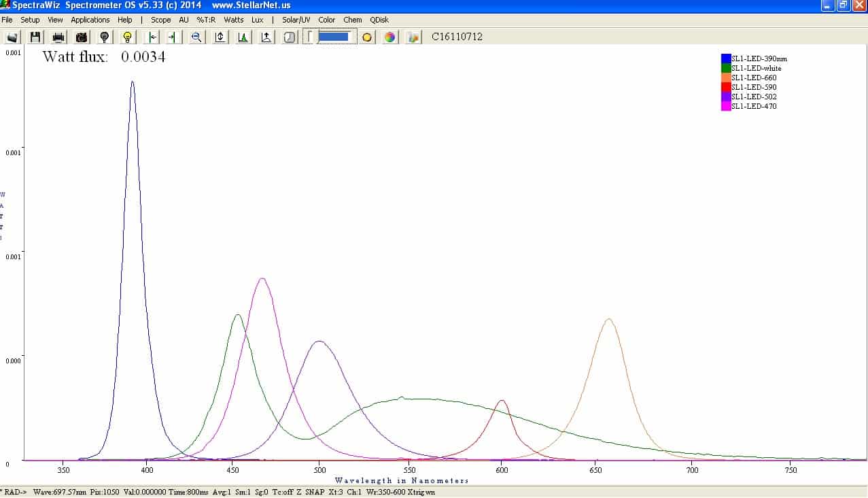Screen dimensions: 868x498
Task: Click the blue SL1-LED-390nm legend swatch
Action: click(x=726, y=59)
